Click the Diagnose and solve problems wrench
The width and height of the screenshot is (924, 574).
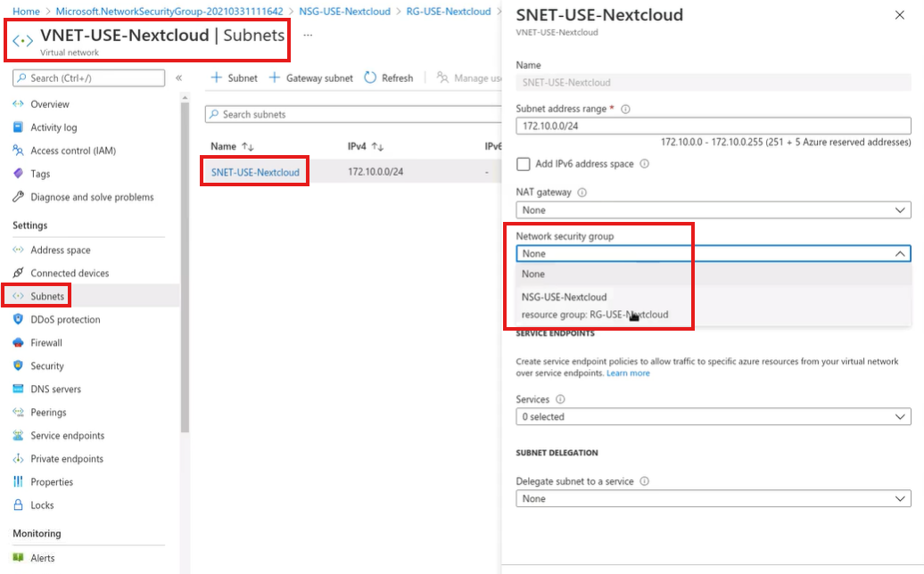pyautogui.click(x=18, y=197)
